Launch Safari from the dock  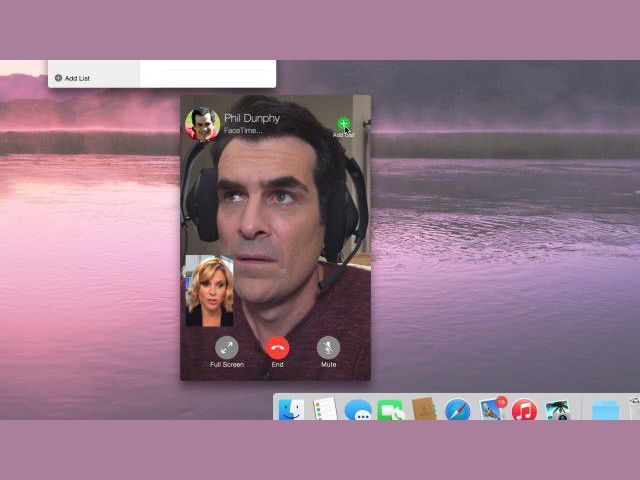pos(458,409)
